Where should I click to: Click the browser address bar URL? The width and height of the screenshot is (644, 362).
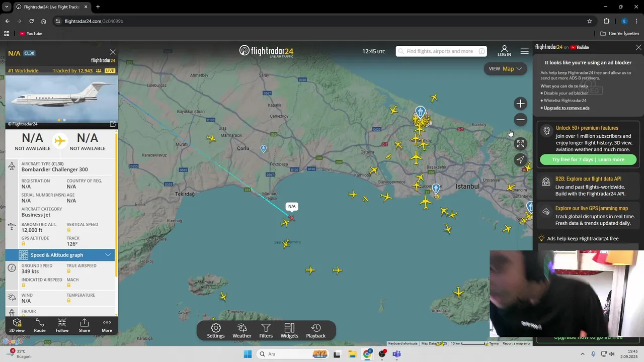94,21
